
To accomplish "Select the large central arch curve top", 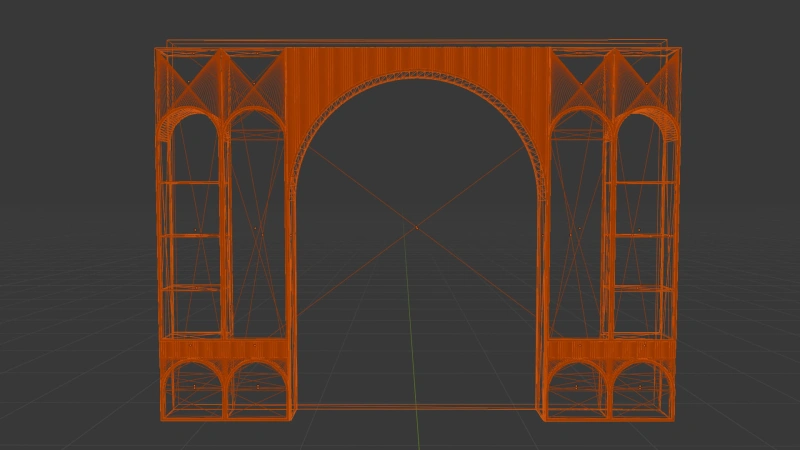I will (418, 76).
